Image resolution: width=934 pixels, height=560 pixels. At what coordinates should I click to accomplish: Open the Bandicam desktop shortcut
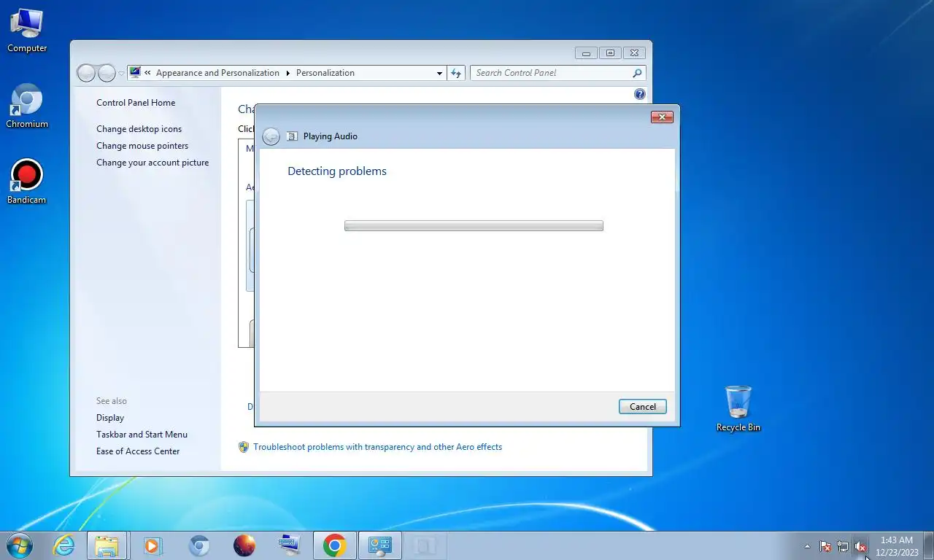[x=26, y=182]
